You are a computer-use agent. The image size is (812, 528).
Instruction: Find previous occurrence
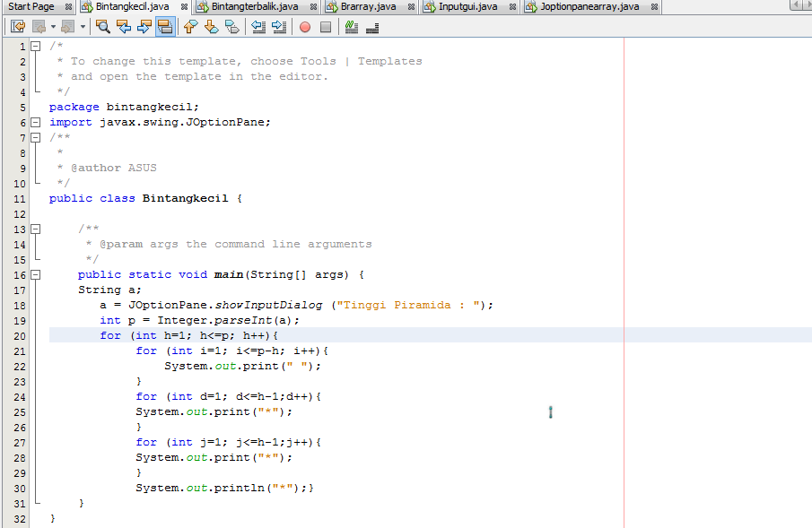[125, 26]
